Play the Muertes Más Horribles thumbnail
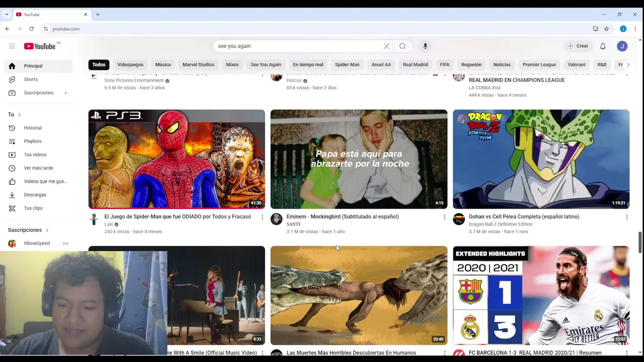The image size is (644, 362). pos(359,295)
